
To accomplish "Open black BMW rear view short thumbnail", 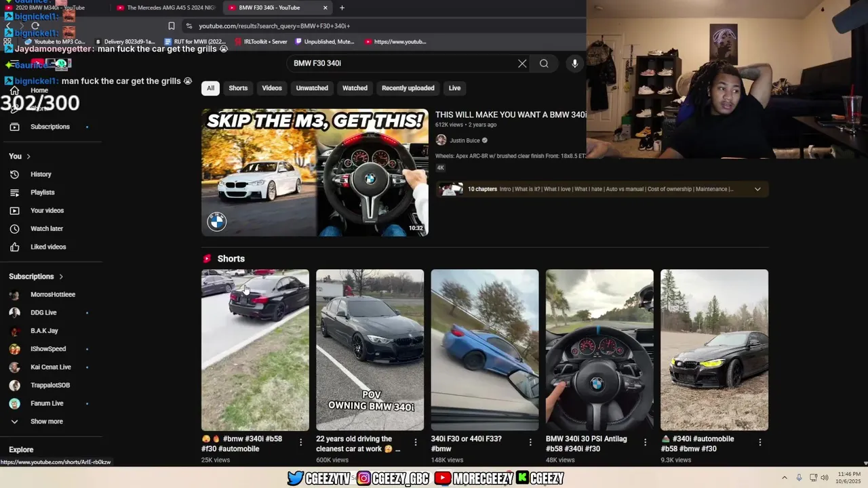I will coord(255,350).
